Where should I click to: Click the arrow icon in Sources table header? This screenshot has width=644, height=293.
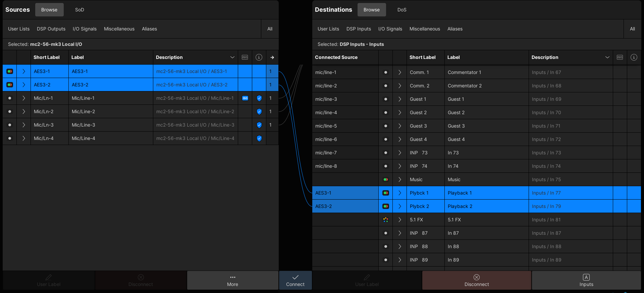pos(272,57)
